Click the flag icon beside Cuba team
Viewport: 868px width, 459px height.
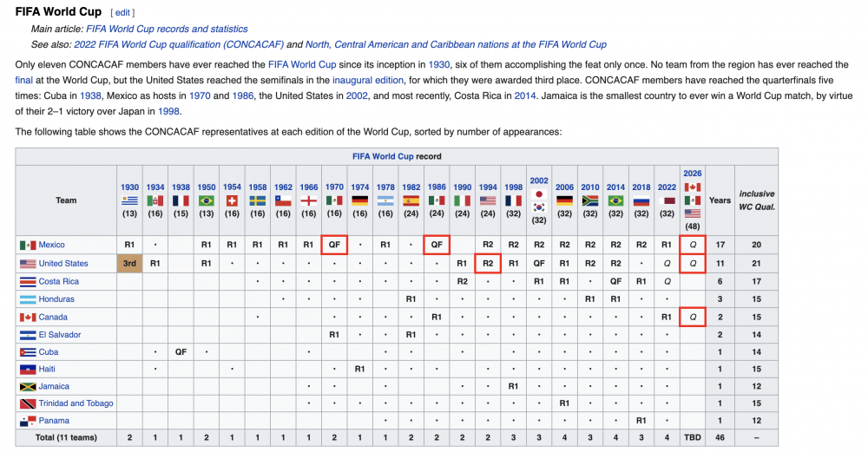(x=28, y=352)
